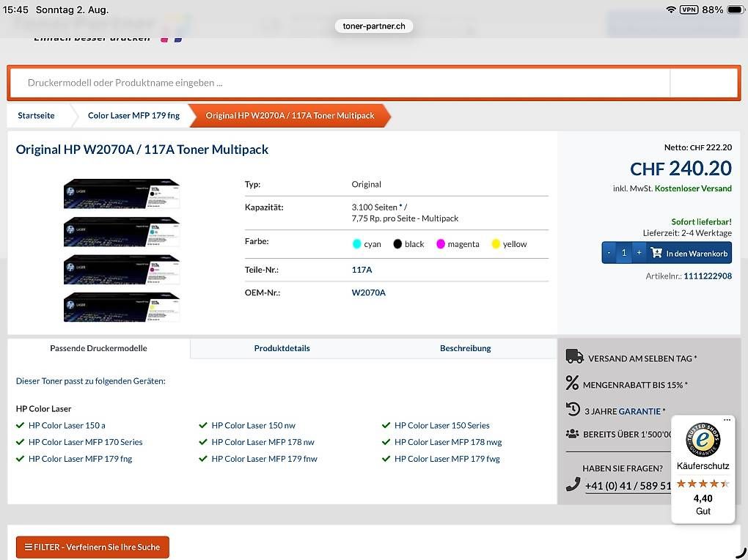Image resolution: width=748 pixels, height=560 pixels.
Task: Open the three-dot menu on Trusted Shops widget
Action: (727, 420)
